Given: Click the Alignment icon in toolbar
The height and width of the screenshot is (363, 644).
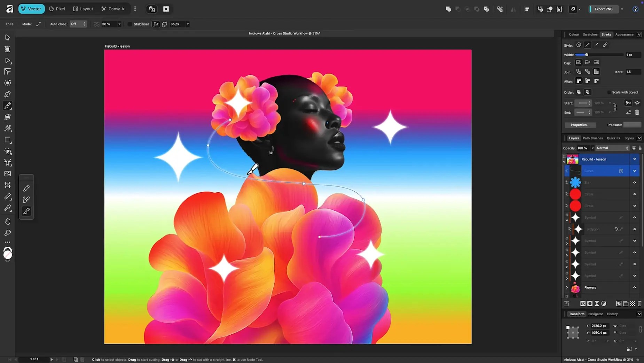Looking at the screenshot, I should pos(527,9).
